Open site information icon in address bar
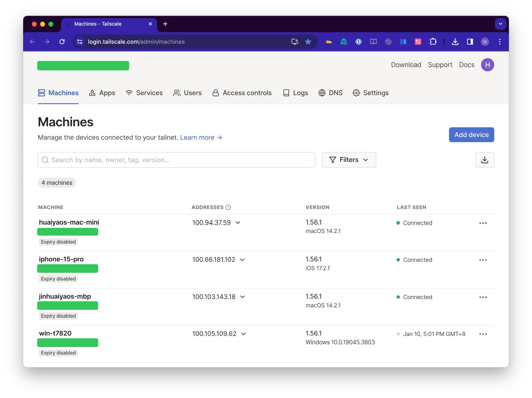 [80, 42]
